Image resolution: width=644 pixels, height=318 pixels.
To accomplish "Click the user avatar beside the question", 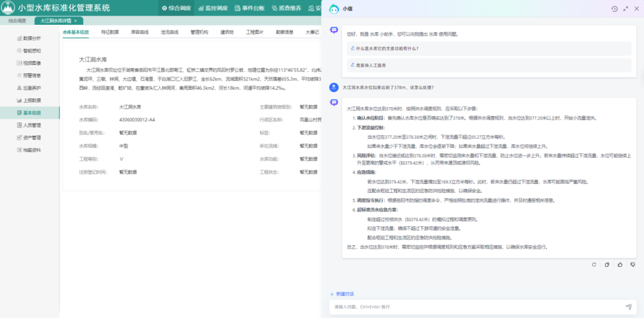I will (335, 87).
